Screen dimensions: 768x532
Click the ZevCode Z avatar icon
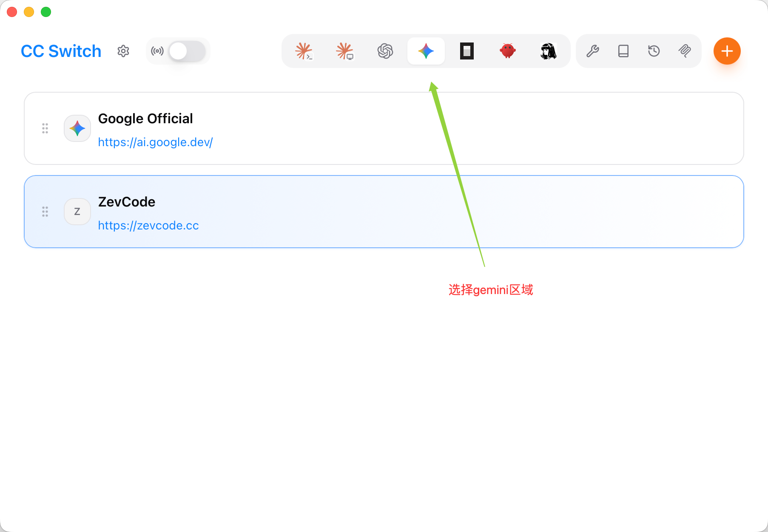pyautogui.click(x=77, y=212)
